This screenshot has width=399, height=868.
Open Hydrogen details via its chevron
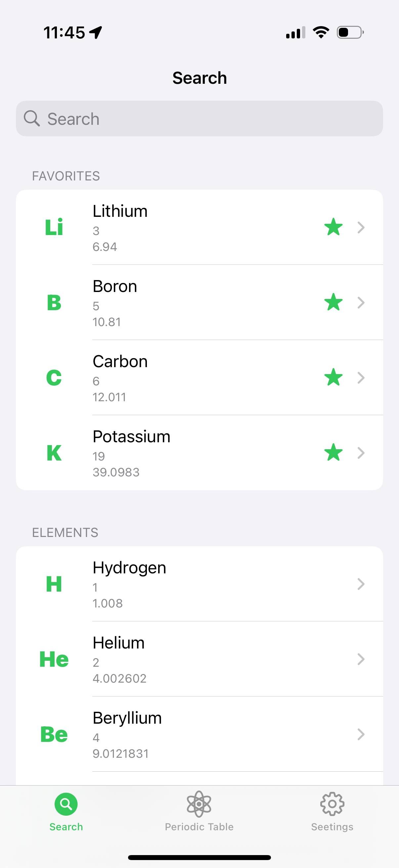[361, 584]
